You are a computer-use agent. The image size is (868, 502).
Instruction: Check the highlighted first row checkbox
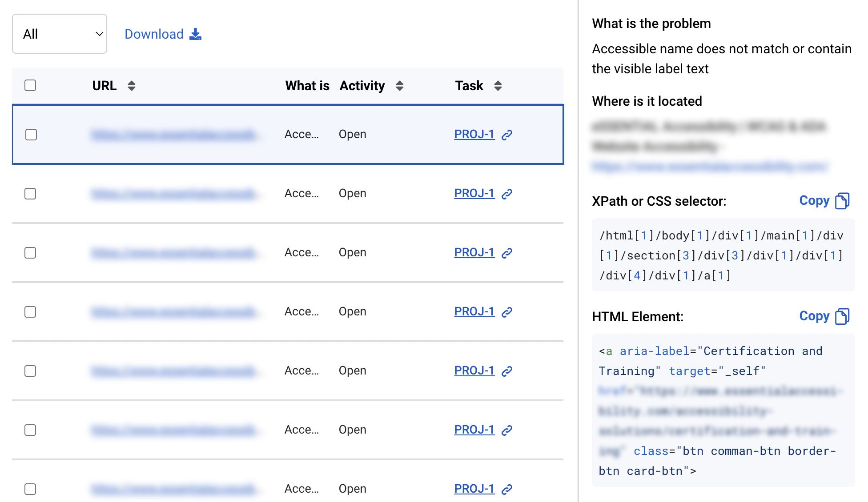(x=31, y=135)
